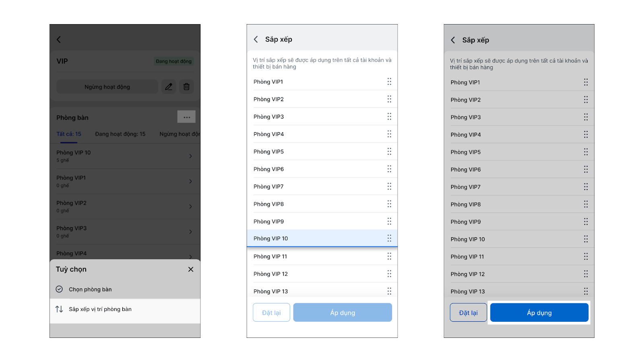Click the drag handle of Phòng VIP1 in middle panel

click(389, 82)
